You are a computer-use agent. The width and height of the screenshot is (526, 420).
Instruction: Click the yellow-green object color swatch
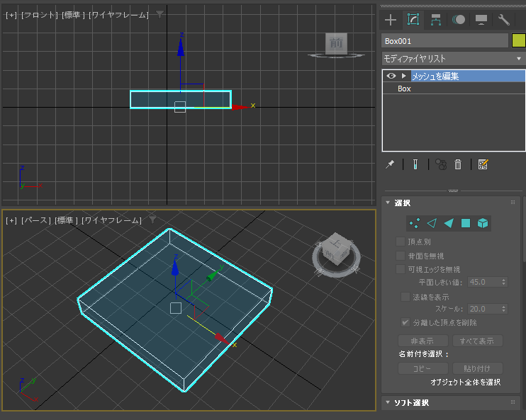(x=519, y=41)
